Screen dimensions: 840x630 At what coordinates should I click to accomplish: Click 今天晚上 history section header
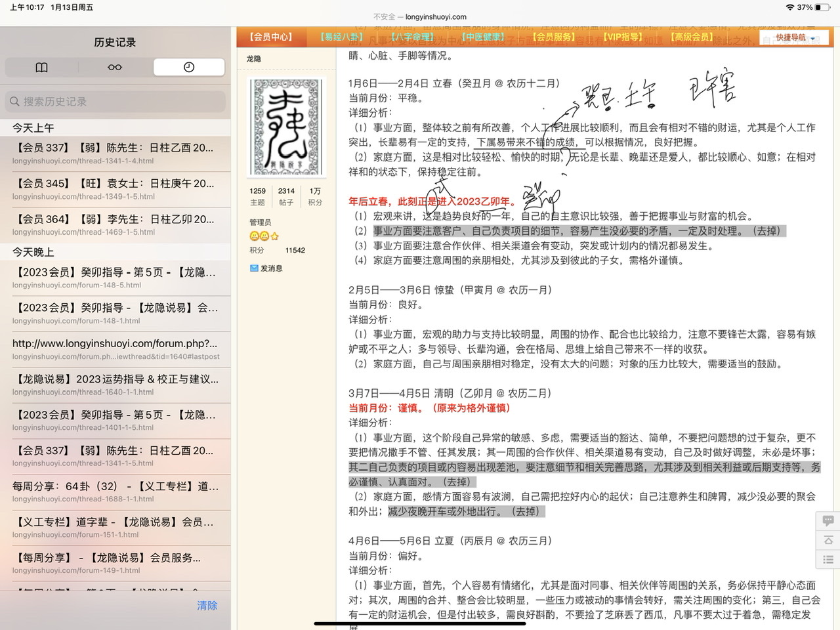coord(33,252)
